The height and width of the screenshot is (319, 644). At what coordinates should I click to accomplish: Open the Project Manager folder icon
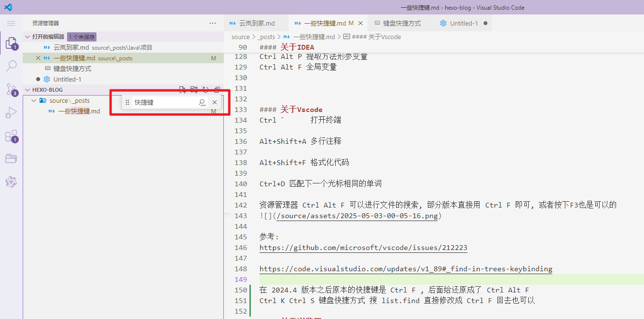[11, 159]
